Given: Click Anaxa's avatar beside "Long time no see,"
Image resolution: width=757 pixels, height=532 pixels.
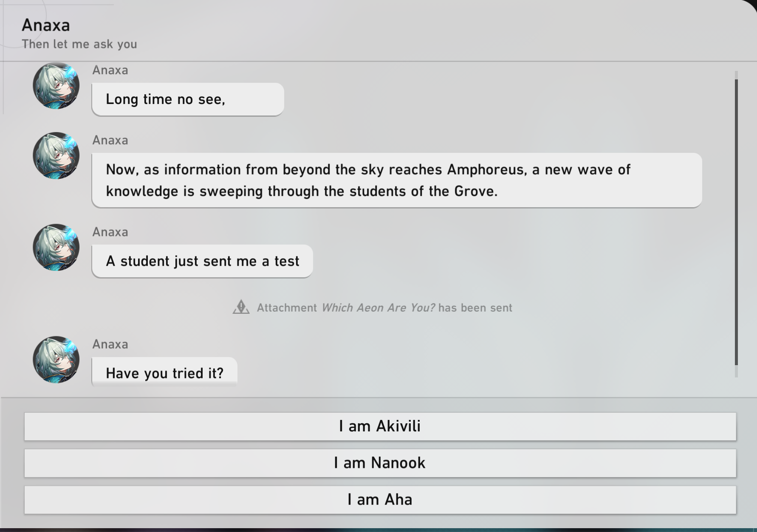Looking at the screenshot, I should [x=56, y=86].
